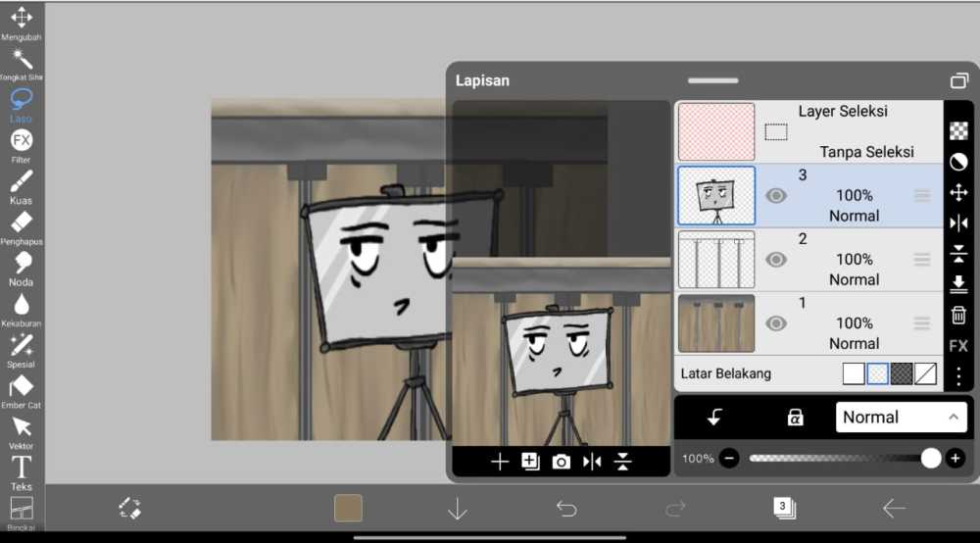Screen dimensions: 980x543
Task: Flip vertically in preview toolbar
Action: (622, 462)
